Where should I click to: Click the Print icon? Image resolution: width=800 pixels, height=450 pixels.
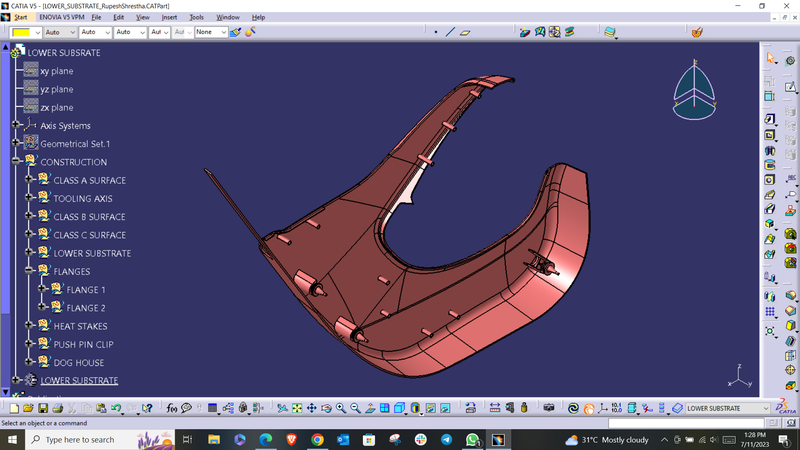click(x=58, y=408)
